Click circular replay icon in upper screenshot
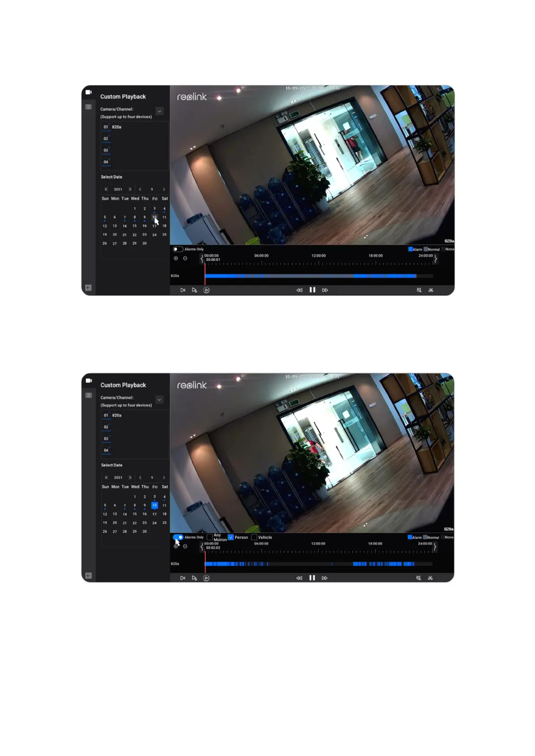This screenshot has height=756, width=535. (206, 290)
